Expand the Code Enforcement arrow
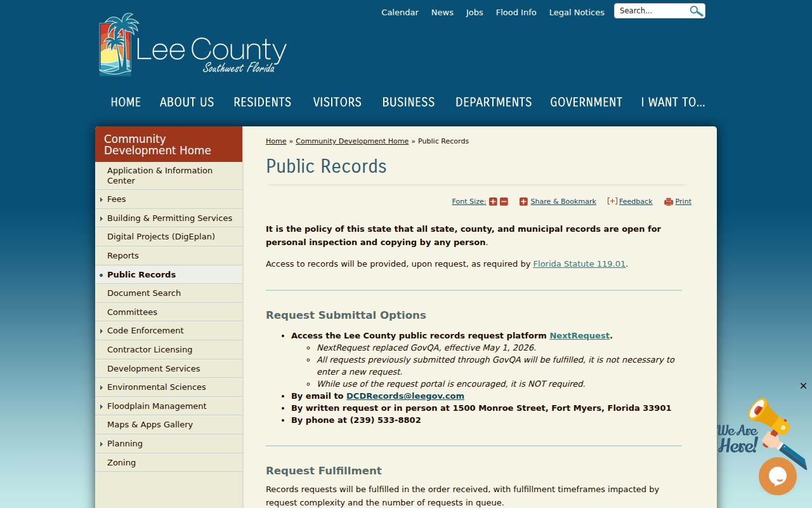The width and height of the screenshot is (812, 508). pyautogui.click(x=101, y=331)
